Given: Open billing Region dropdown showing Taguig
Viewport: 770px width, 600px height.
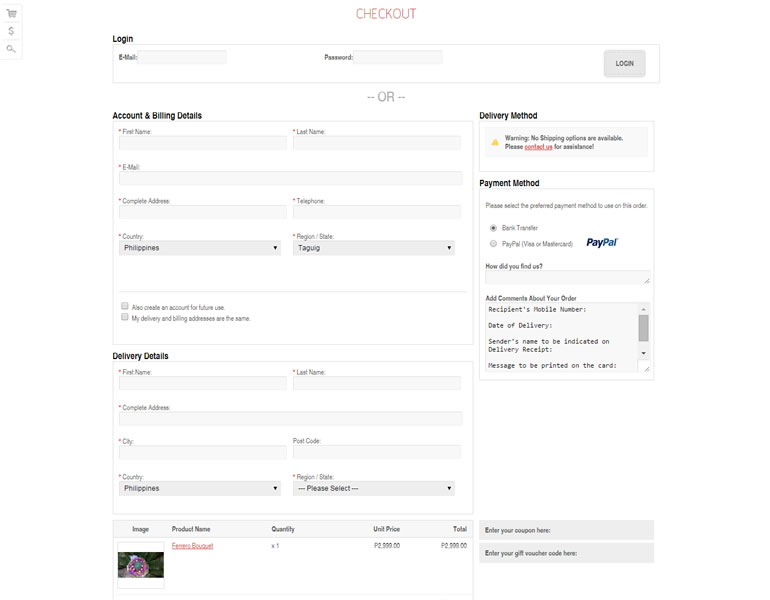Looking at the screenshot, I should pos(373,248).
